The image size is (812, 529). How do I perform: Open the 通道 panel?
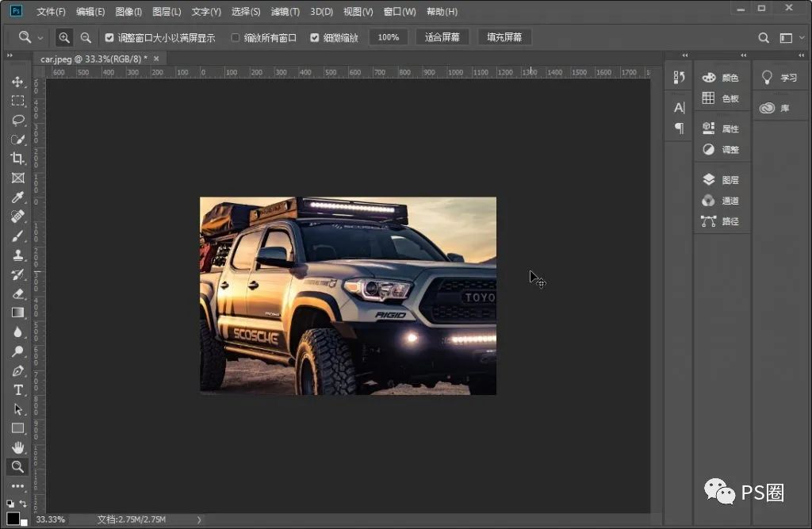(722, 201)
